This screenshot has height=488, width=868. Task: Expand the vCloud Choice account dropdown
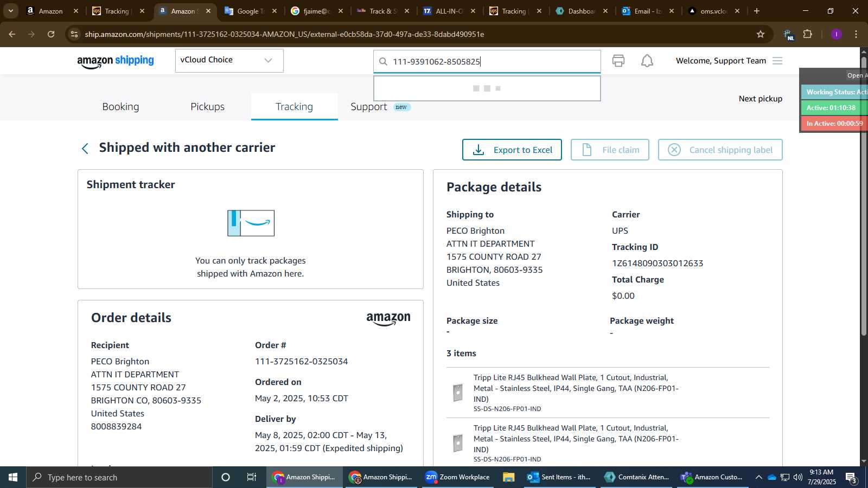pos(229,60)
